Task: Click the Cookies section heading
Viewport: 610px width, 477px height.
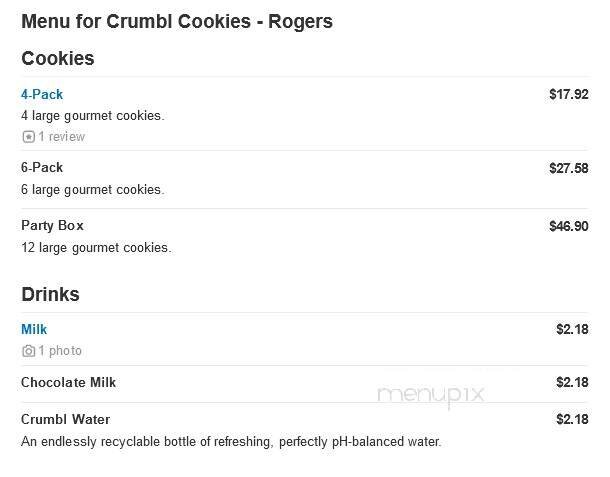Action: point(58,59)
